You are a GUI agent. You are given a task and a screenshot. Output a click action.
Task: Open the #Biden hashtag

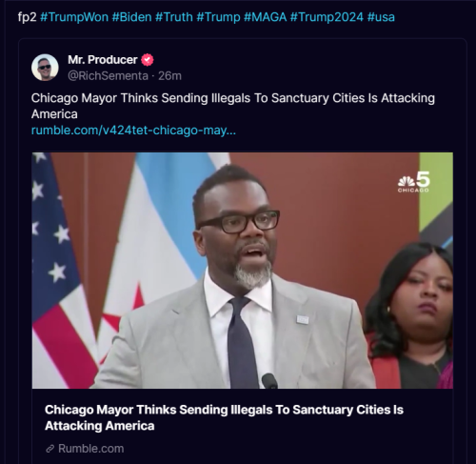pos(131,17)
